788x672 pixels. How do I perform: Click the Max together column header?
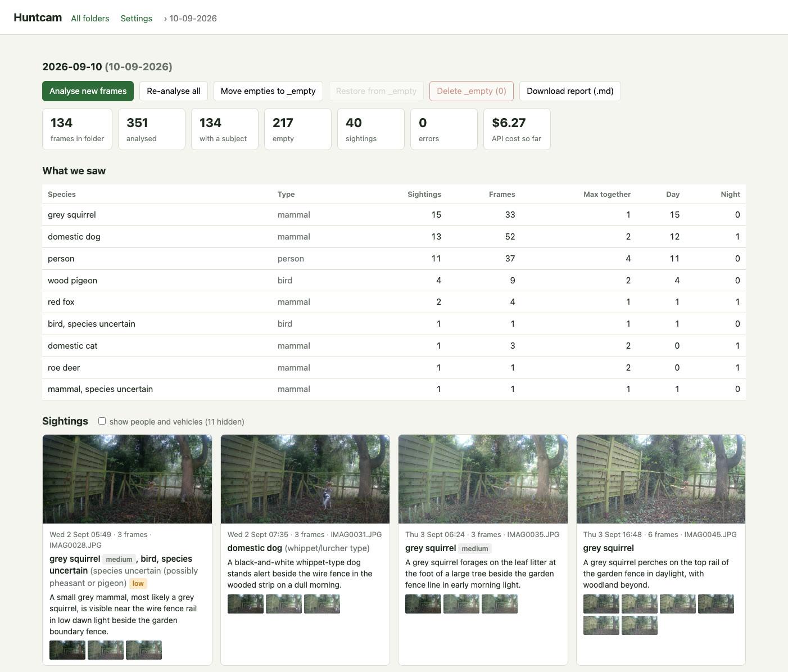[607, 194]
